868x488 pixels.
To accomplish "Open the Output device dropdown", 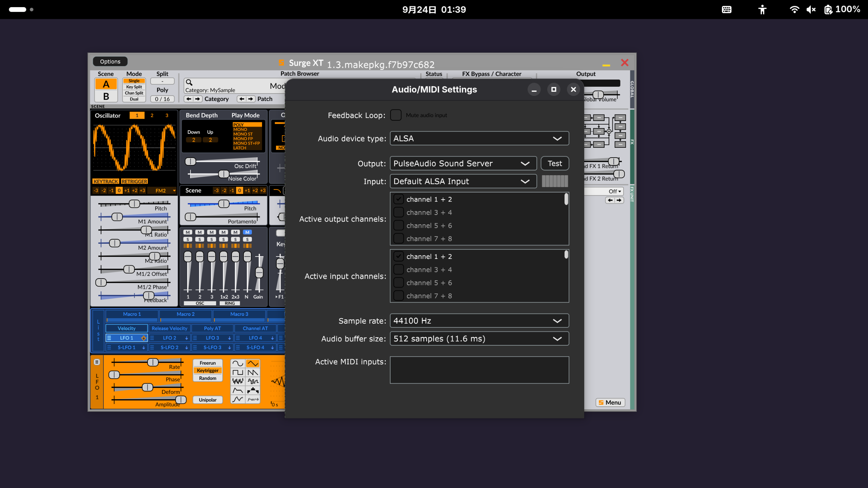I will click(463, 163).
